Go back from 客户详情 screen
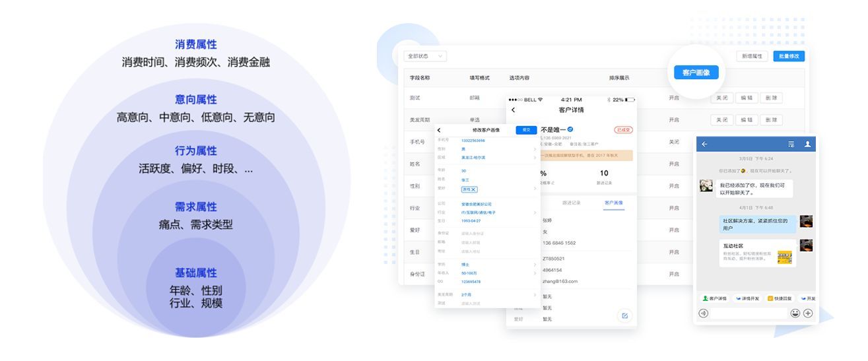 coord(513,110)
